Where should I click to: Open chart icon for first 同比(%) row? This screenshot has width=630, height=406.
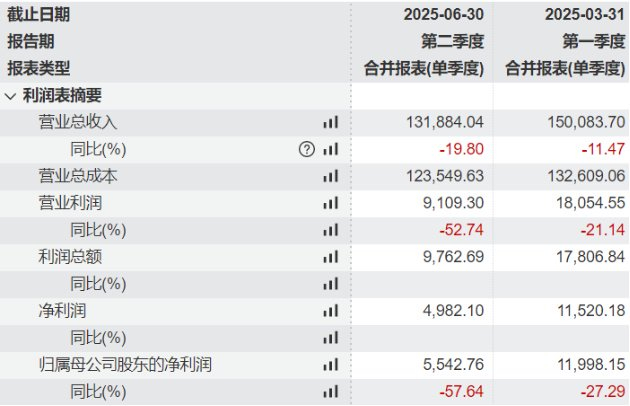pos(330,150)
